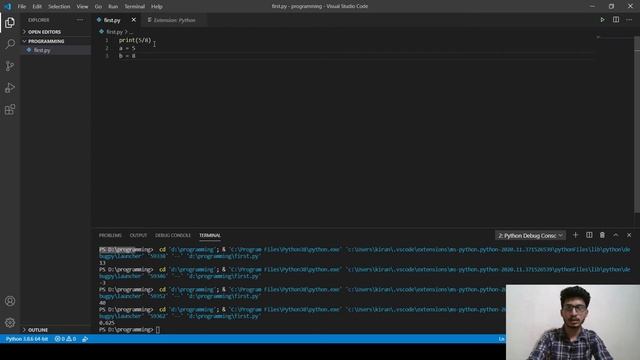Viewport: 640px width, 360px height.
Task: Open the Source Control view
Action: pos(10,66)
